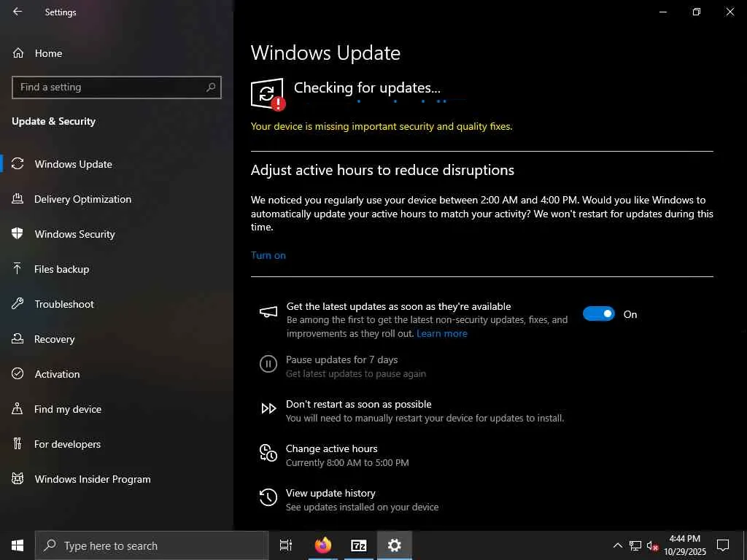Click the back arrow in Settings
This screenshot has height=560, width=747.
pos(18,12)
